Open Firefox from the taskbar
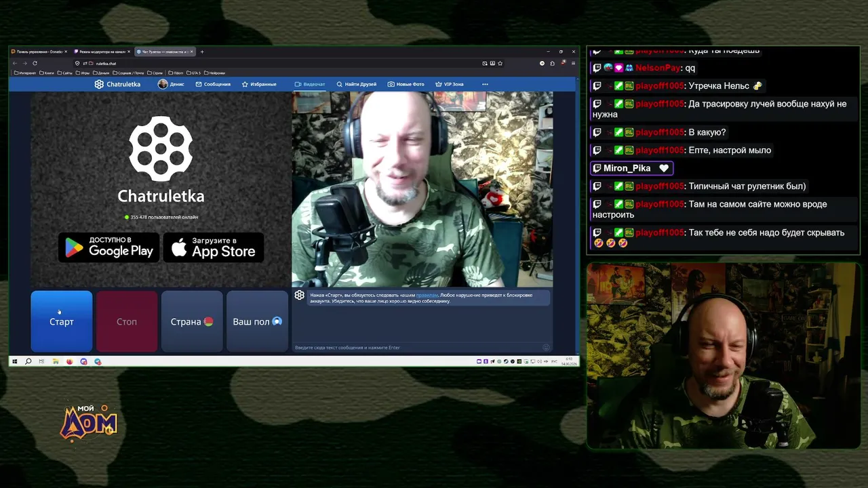868x488 pixels. click(69, 361)
